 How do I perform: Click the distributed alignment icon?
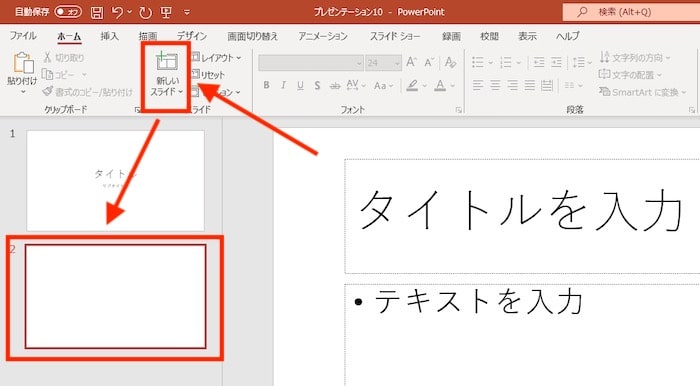coord(547,85)
